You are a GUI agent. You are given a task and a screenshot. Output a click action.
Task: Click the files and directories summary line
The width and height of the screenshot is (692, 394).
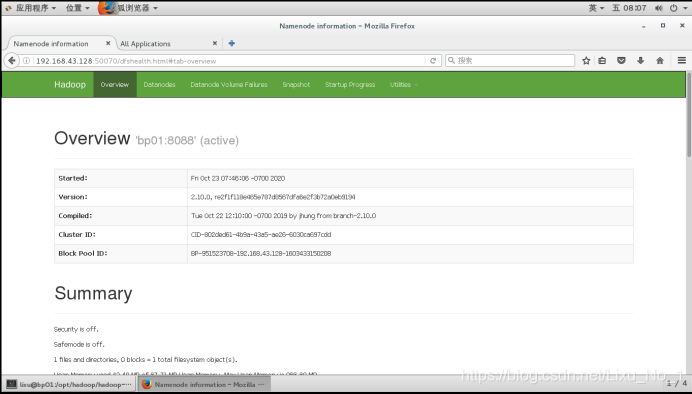[x=146, y=360]
